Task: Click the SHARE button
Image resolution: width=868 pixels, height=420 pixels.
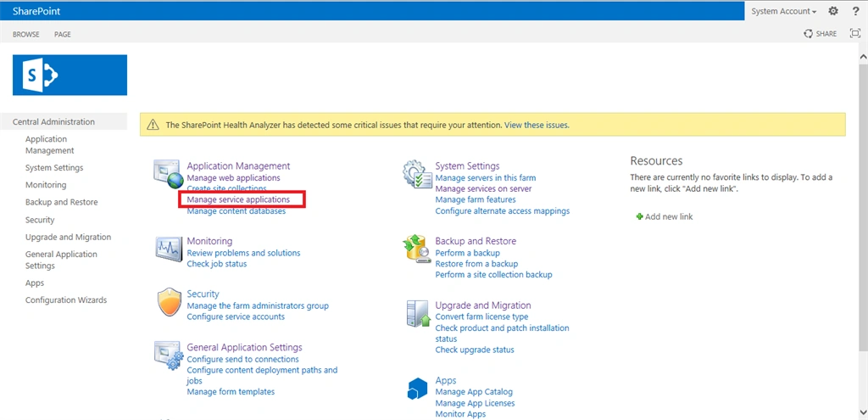Action: (x=821, y=34)
